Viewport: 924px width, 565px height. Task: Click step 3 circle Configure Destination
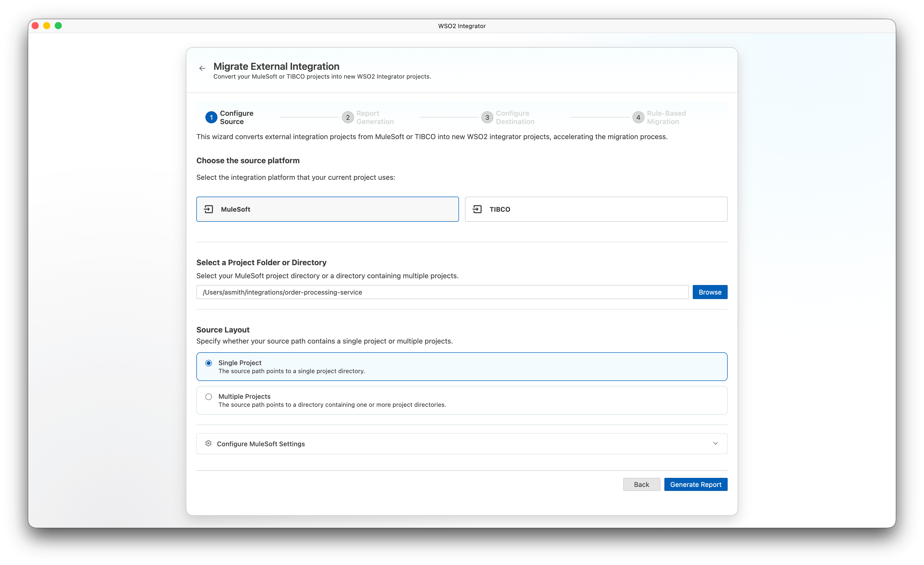[x=487, y=117]
